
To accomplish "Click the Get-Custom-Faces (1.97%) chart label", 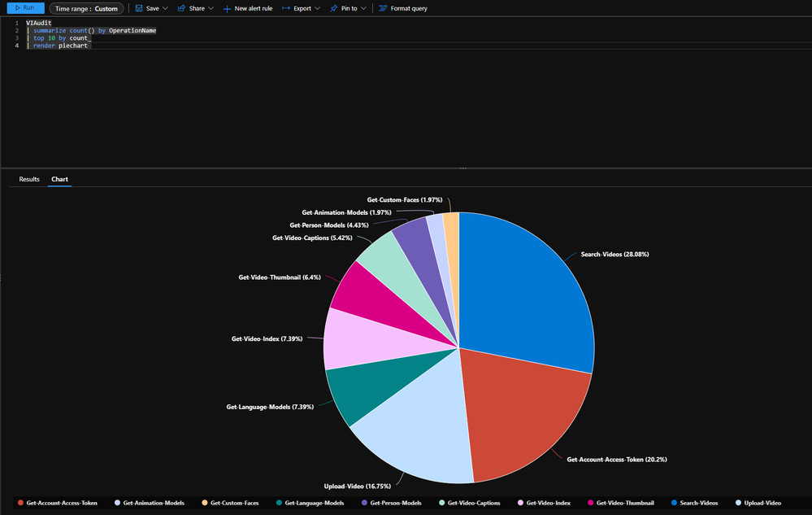I will tap(405, 199).
